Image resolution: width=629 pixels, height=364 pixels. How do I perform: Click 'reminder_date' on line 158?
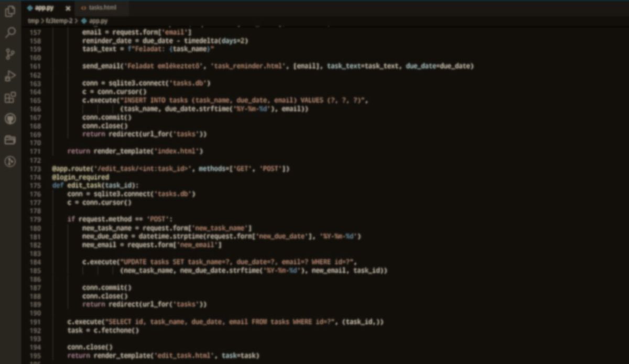[x=106, y=41]
